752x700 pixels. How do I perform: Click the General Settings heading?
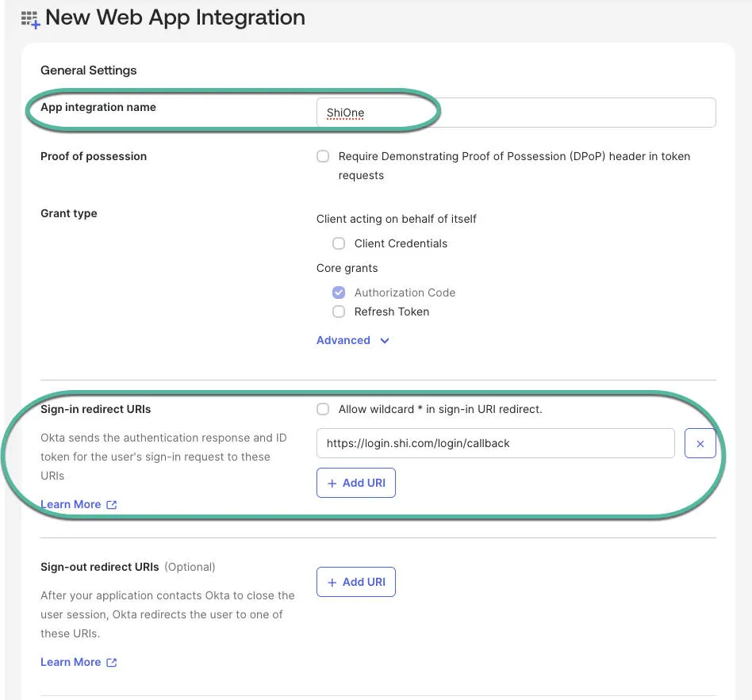point(89,71)
